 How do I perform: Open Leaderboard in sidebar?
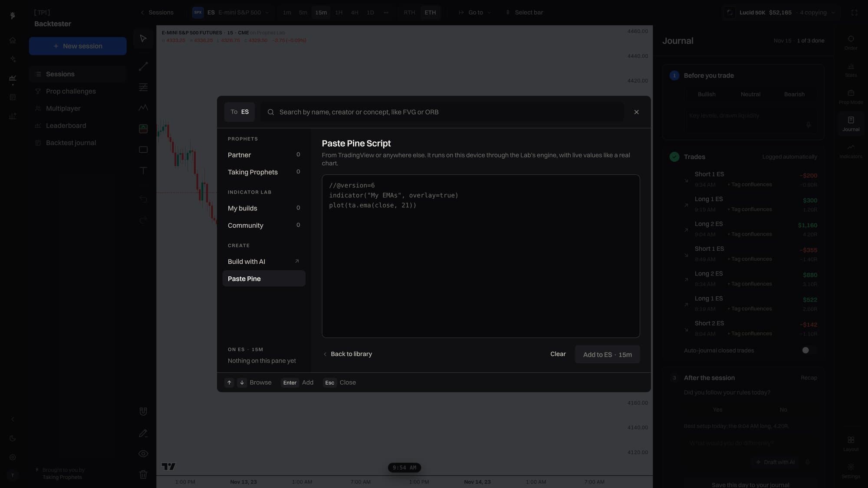[x=78, y=125]
